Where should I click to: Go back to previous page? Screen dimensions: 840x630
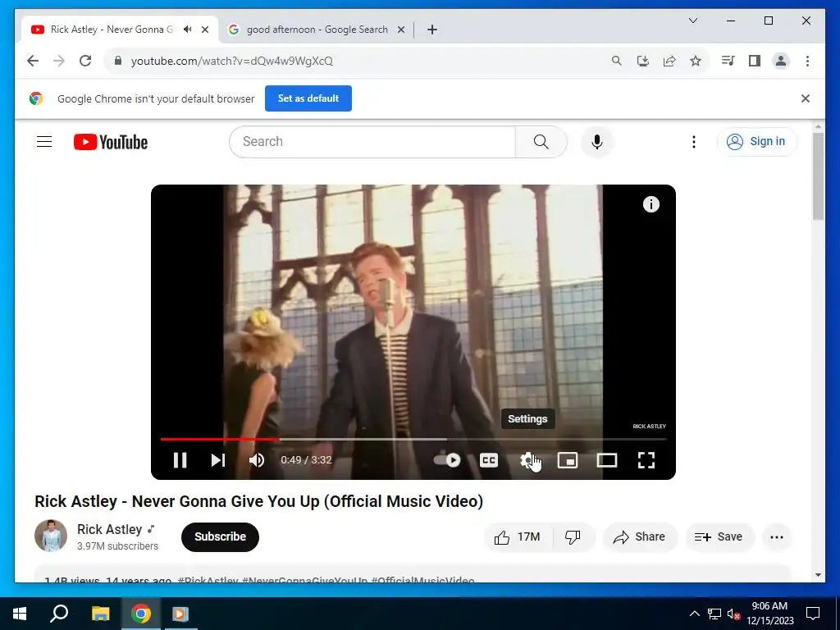(x=33, y=61)
